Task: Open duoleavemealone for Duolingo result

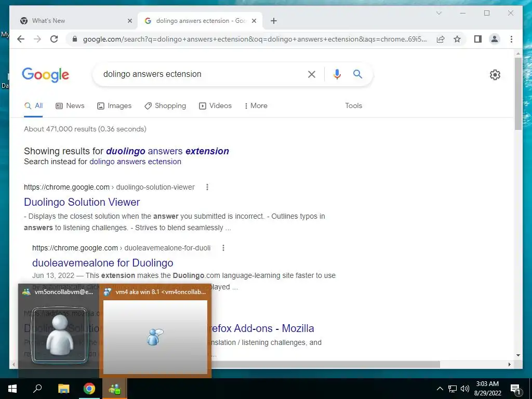Action: 102,263
